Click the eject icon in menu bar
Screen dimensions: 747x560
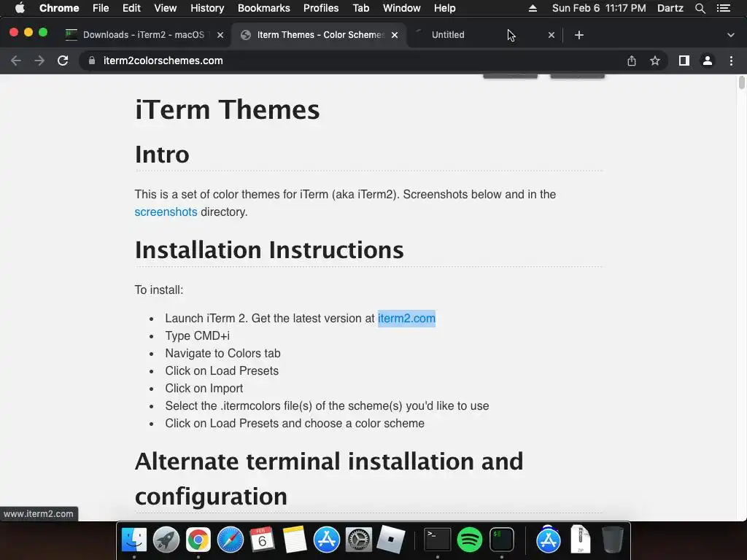pos(533,8)
